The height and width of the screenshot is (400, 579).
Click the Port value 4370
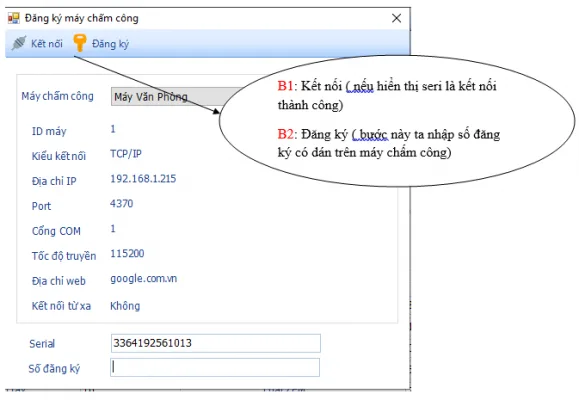click(121, 204)
